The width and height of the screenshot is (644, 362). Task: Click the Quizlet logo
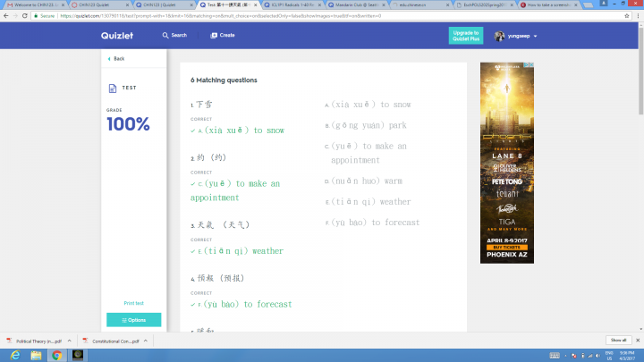coord(117,36)
